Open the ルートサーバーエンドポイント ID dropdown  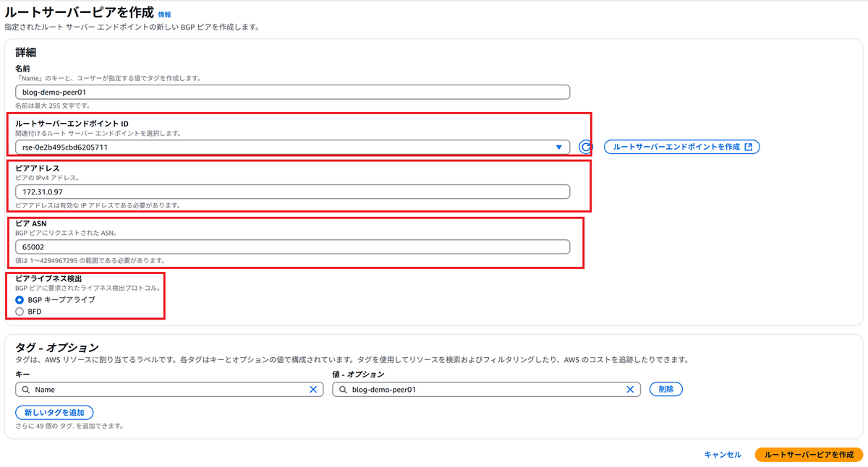(292, 147)
